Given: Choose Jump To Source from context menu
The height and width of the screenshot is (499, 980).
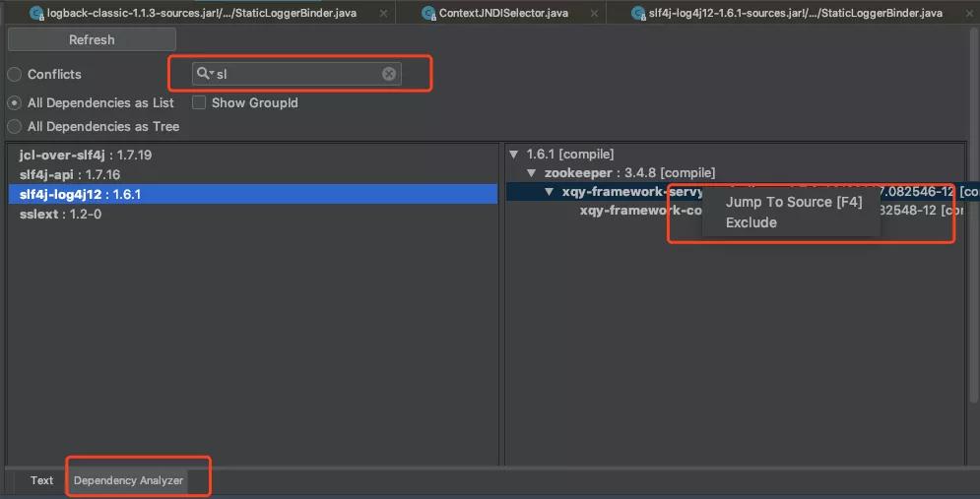Looking at the screenshot, I should (x=793, y=202).
